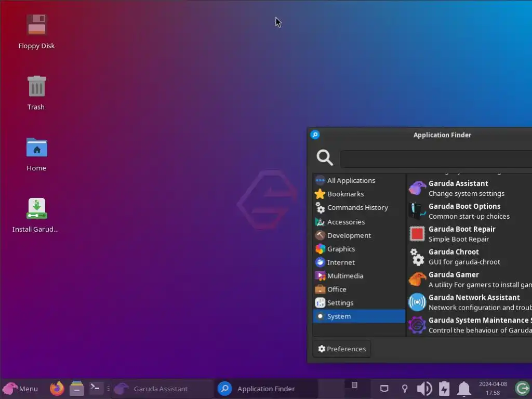Select the Garuda Chroot entry title
The image size is (532, 399).
tap(454, 252)
